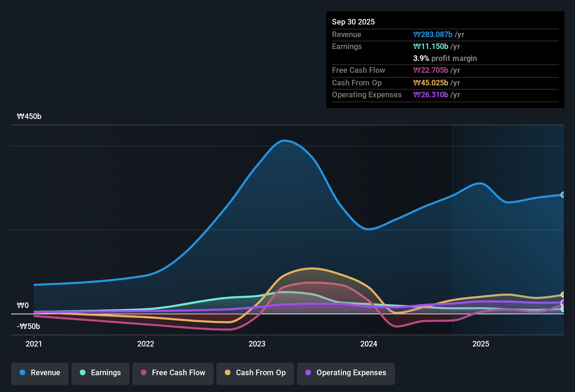Click the ₩450b y-axis label
This screenshot has height=392, width=575.
(x=29, y=117)
